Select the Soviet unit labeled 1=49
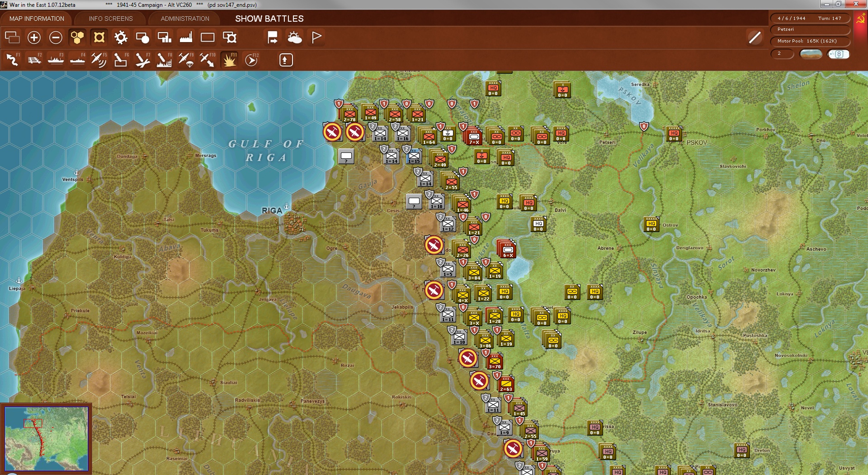This screenshot has height=475, width=868. (371, 112)
